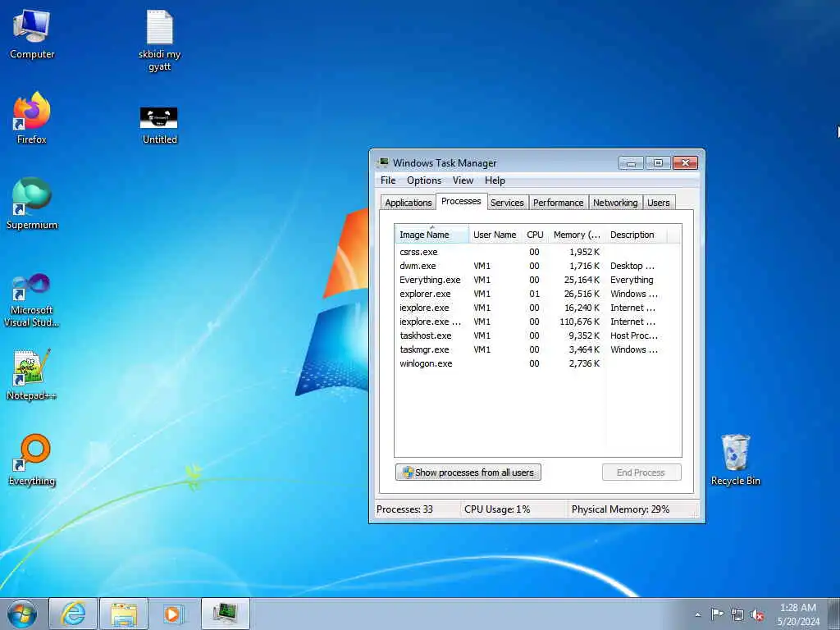Switch to the Services tab

tap(507, 203)
